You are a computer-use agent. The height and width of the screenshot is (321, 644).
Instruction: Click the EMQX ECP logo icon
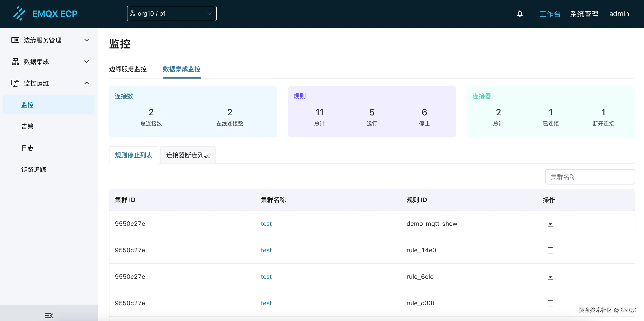tap(20, 13)
